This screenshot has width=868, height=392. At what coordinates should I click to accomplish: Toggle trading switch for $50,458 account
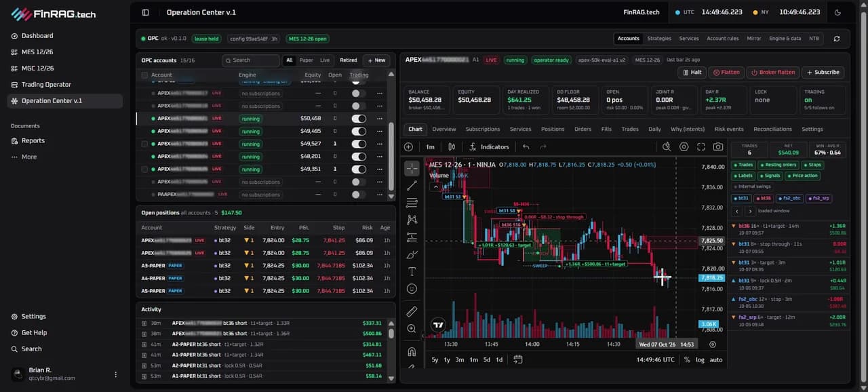(x=359, y=119)
